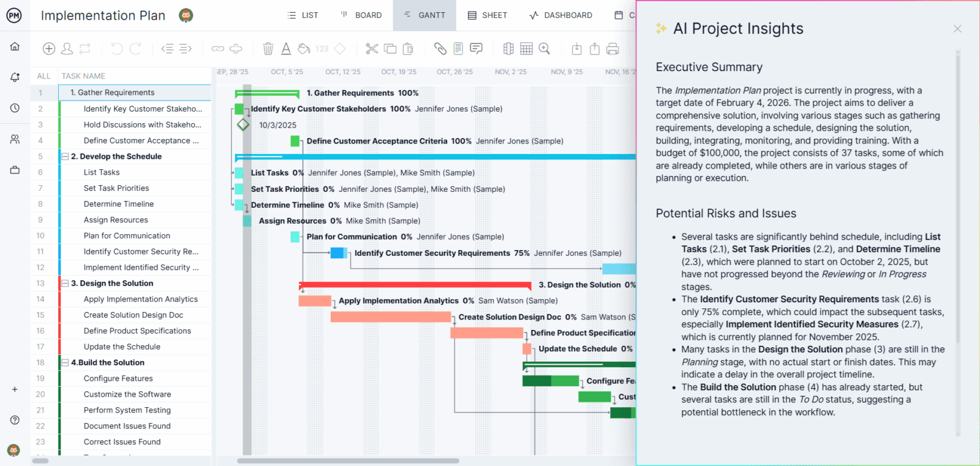Viewport: 980px width, 466px height.
Task: Open the comments speech bubble icon
Action: [x=476, y=49]
